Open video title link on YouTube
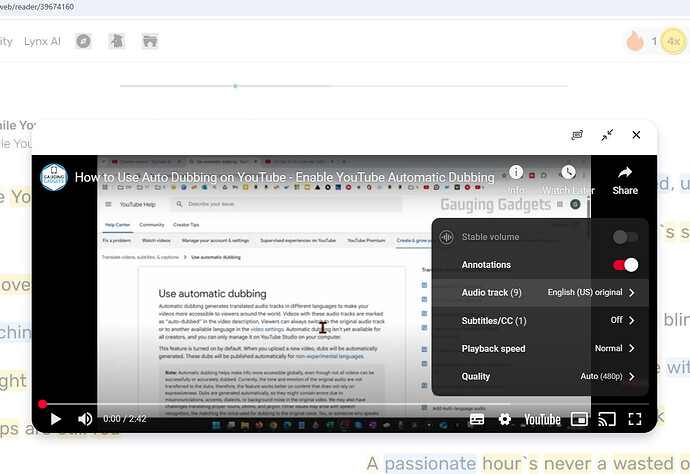The height and width of the screenshot is (474, 690). coord(284,177)
